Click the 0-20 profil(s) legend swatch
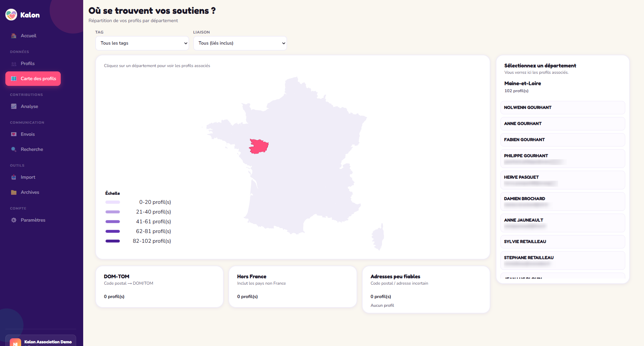644x346 pixels. click(x=113, y=202)
